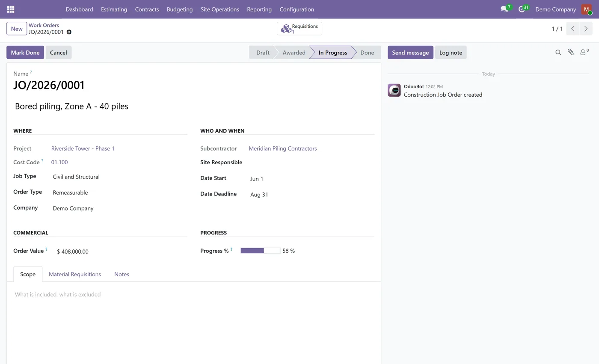The height and width of the screenshot is (364, 599).
Task: Open the Budgeting menu
Action: pyautogui.click(x=180, y=9)
